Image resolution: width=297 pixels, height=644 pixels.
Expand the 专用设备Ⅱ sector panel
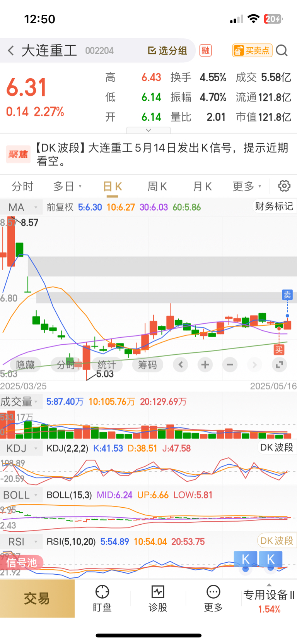point(269,599)
